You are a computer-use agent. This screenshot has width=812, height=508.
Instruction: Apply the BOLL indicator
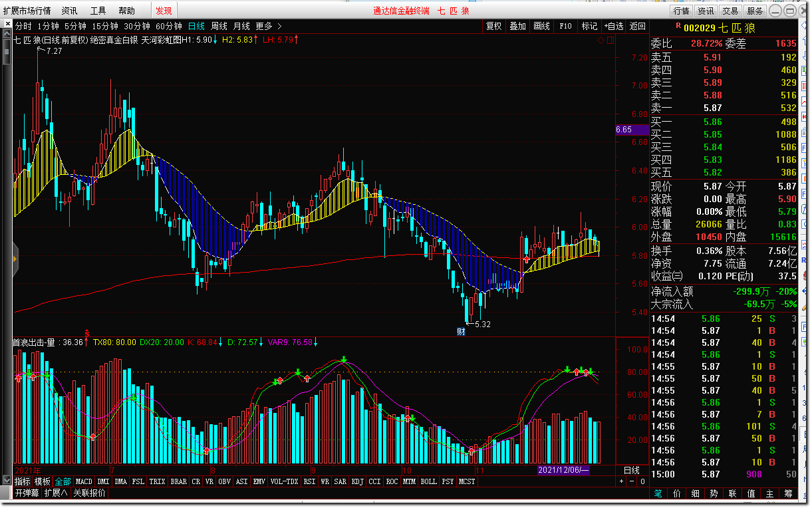(429, 481)
